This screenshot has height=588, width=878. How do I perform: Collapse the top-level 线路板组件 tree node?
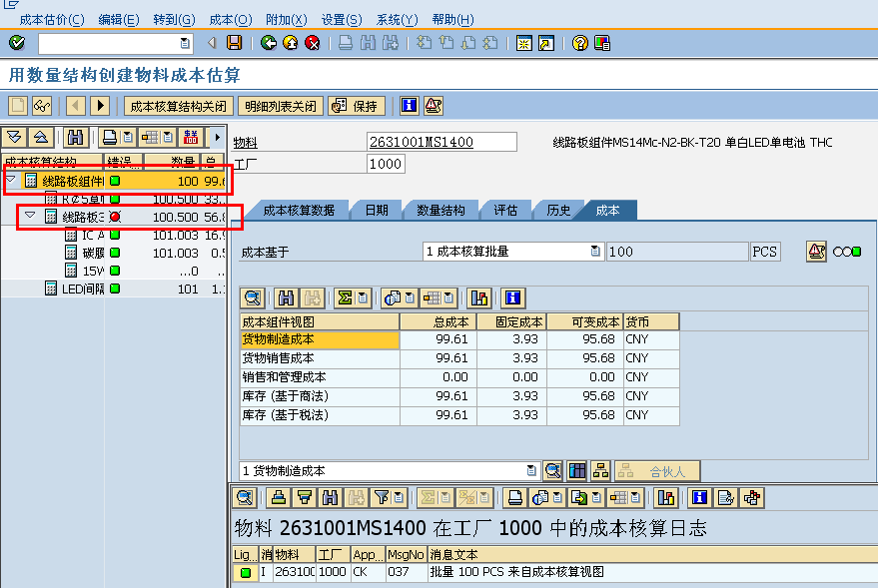point(11,181)
